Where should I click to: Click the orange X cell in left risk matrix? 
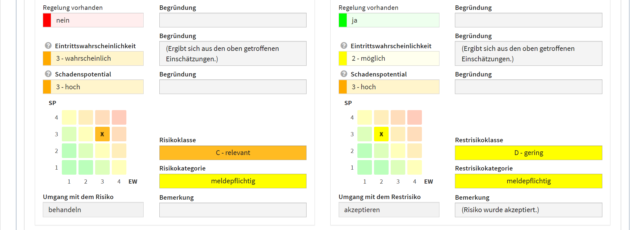coord(102,134)
